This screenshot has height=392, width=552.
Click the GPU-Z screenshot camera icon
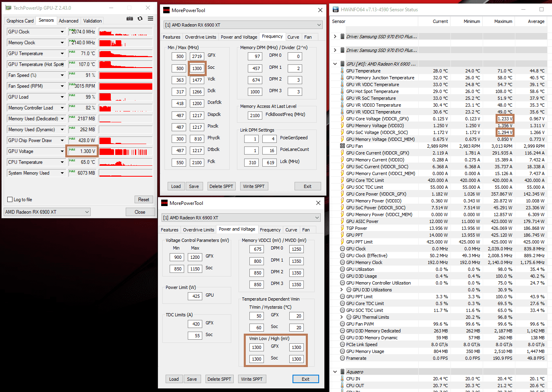pyautogui.click(x=130, y=19)
